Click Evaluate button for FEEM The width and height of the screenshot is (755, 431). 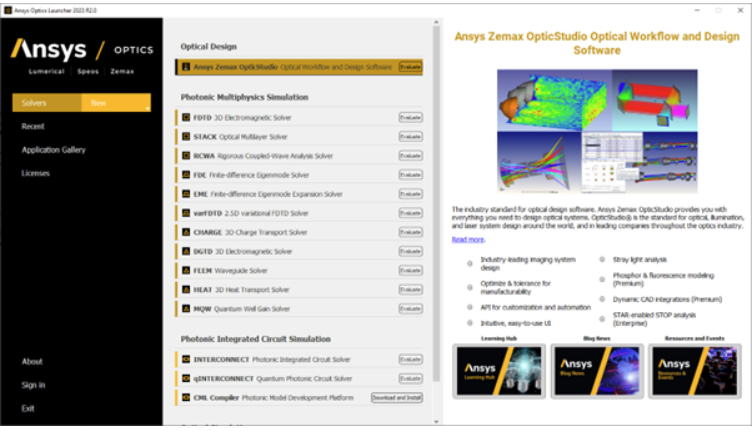[410, 270]
